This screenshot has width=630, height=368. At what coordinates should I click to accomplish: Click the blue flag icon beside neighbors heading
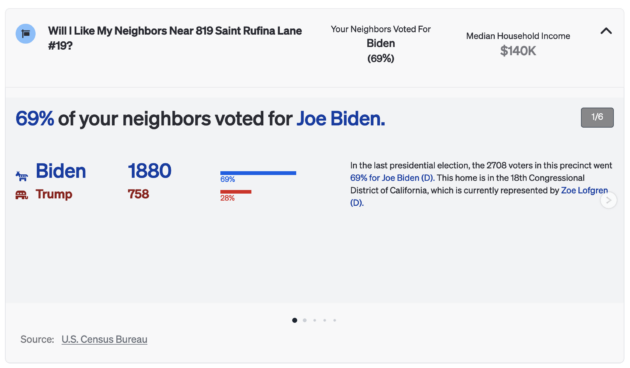click(25, 34)
